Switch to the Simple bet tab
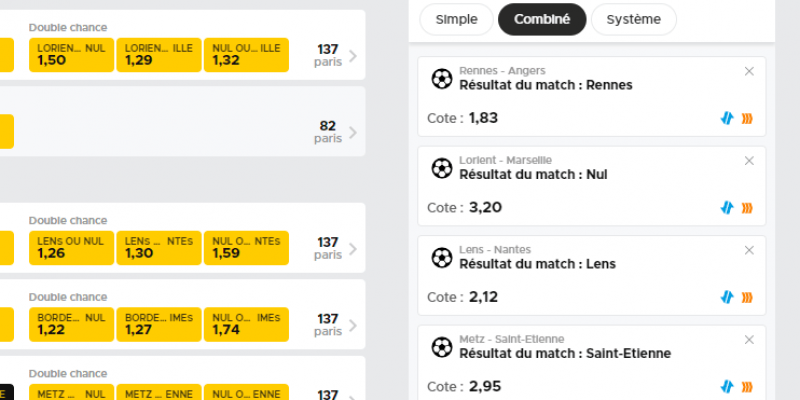 click(456, 19)
